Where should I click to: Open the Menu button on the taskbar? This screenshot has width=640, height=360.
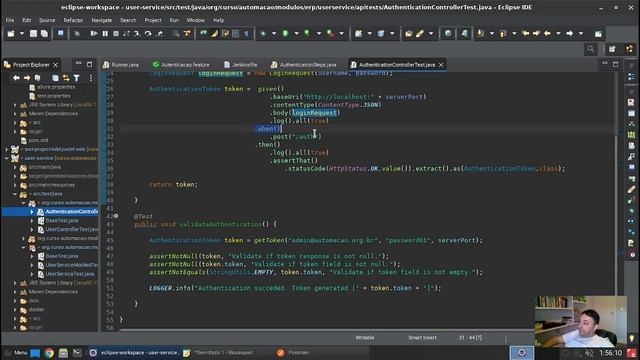[16, 353]
